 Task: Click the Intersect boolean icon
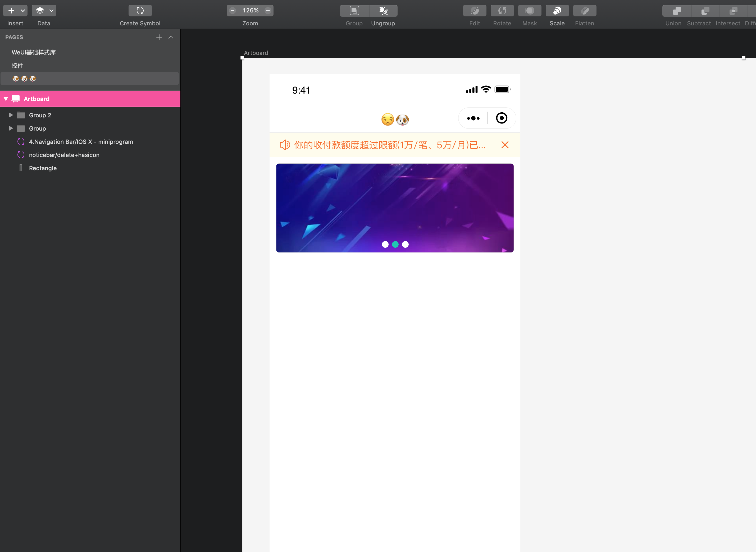click(x=733, y=11)
